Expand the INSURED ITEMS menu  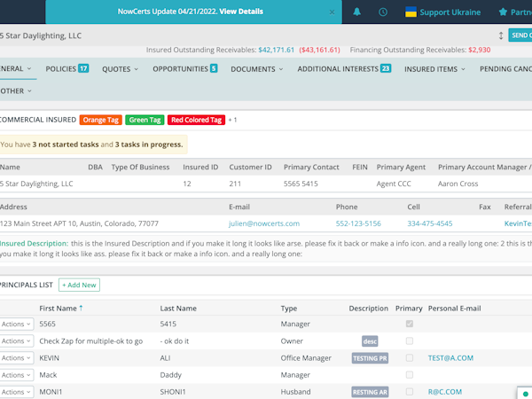[x=434, y=69]
